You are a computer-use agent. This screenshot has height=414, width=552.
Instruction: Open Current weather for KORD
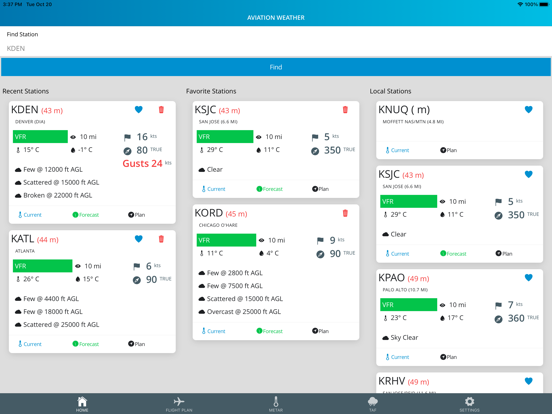pyautogui.click(x=213, y=331)
